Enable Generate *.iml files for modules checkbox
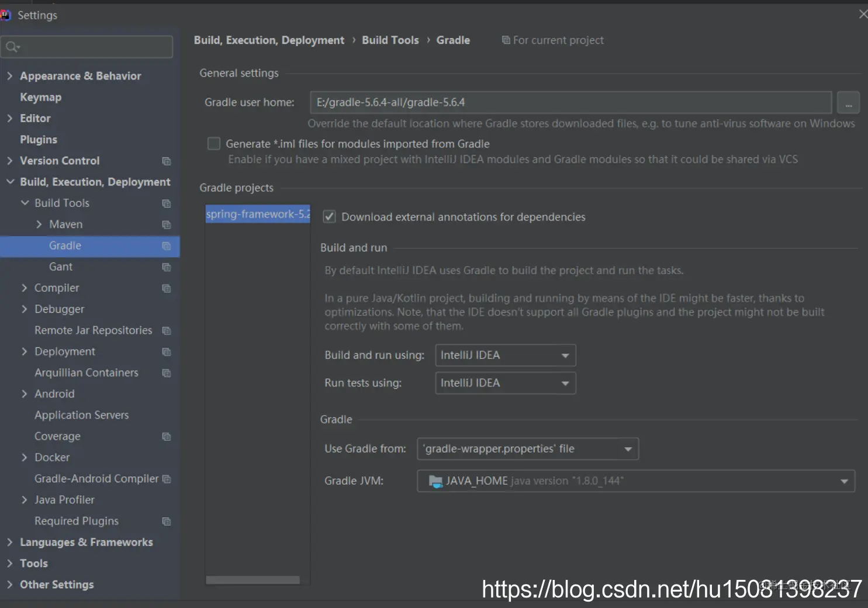Image resolution: width=868 pixels, height=608 pixels. [x=214, y=144]
